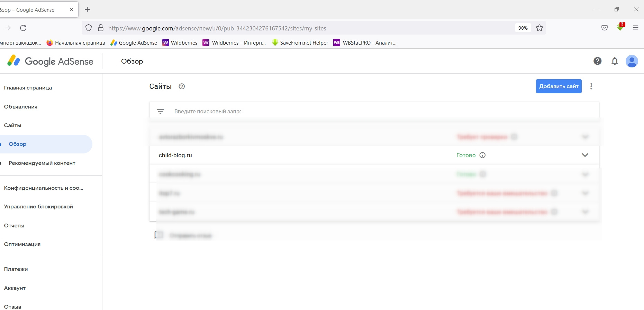Click the Введите поисковый запрос search field
This screenshot has width=644, height=310.
(381, 111)
